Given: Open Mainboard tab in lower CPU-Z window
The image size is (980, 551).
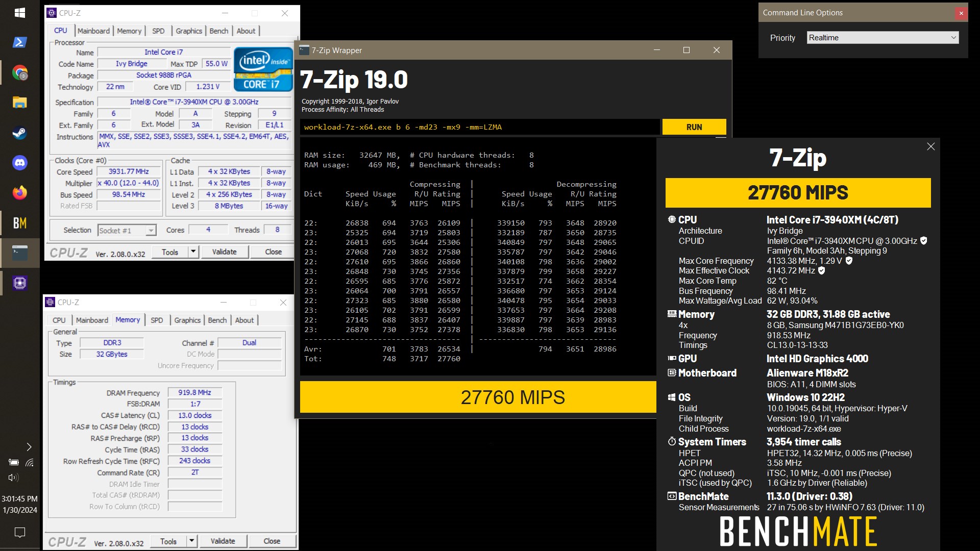Looking at the screenshot, I should [x=92, y=320].
